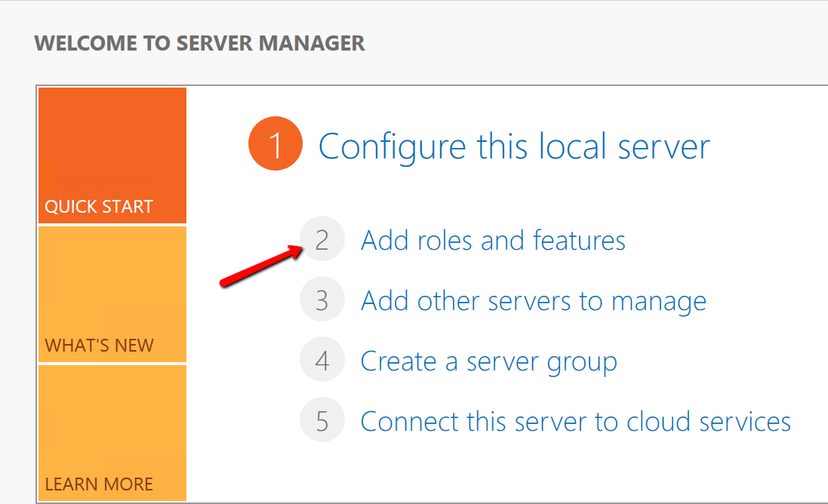Image resolution: width=828 pixels, height=504 pixels.
Task: Open Connect this server to cloud services
Action: [x=575, y=421]
